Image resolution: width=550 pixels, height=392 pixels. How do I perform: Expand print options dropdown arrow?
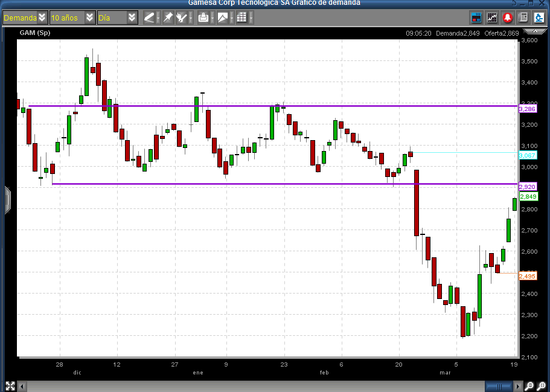point(213,18)
